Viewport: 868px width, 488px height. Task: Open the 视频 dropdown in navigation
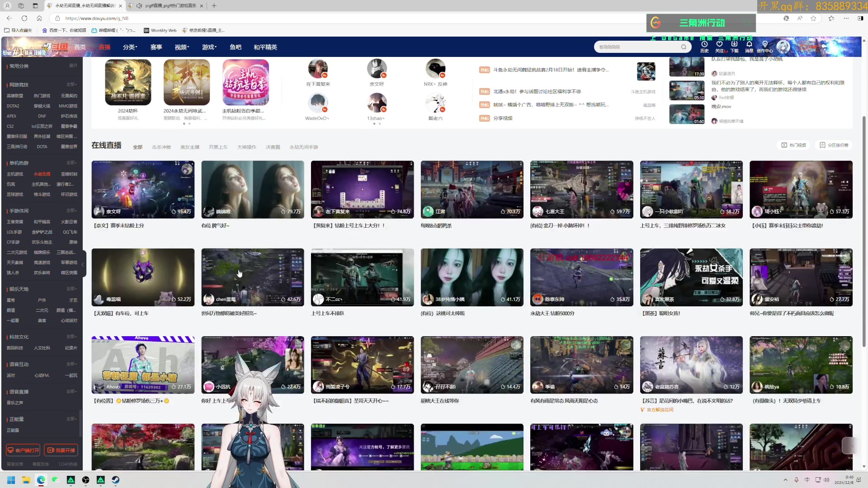pos(182,47)
